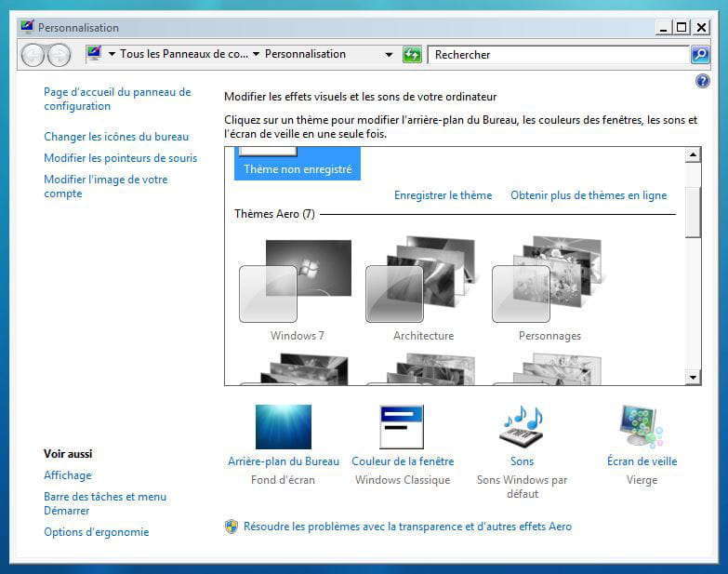Click the Couleur de la fenêtre text link
This screenshot has width=728, height=574.
(x=403, y=461)
